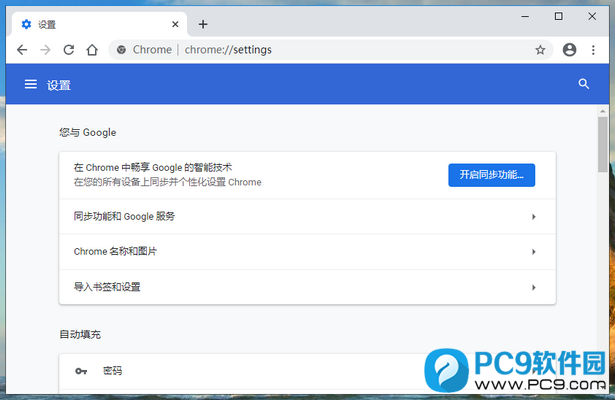Maximize the Chrome window
Viewport: 615px width, 400px height.
click(559, 16)
